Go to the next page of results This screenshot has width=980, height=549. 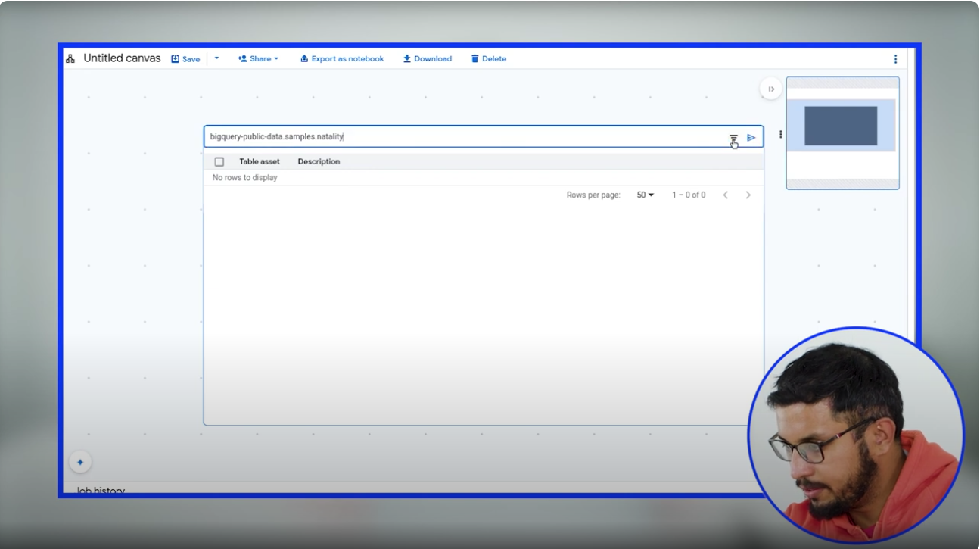(748, 195)
